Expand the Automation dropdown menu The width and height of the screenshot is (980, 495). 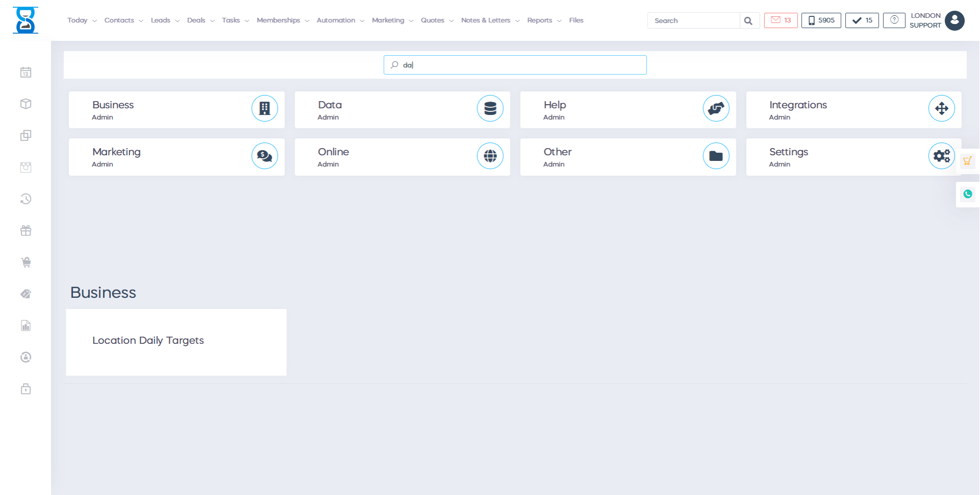pos(340,20)
